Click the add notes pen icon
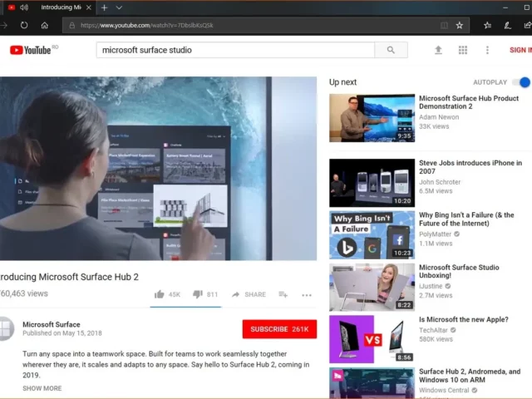 (x=508, y=26)
